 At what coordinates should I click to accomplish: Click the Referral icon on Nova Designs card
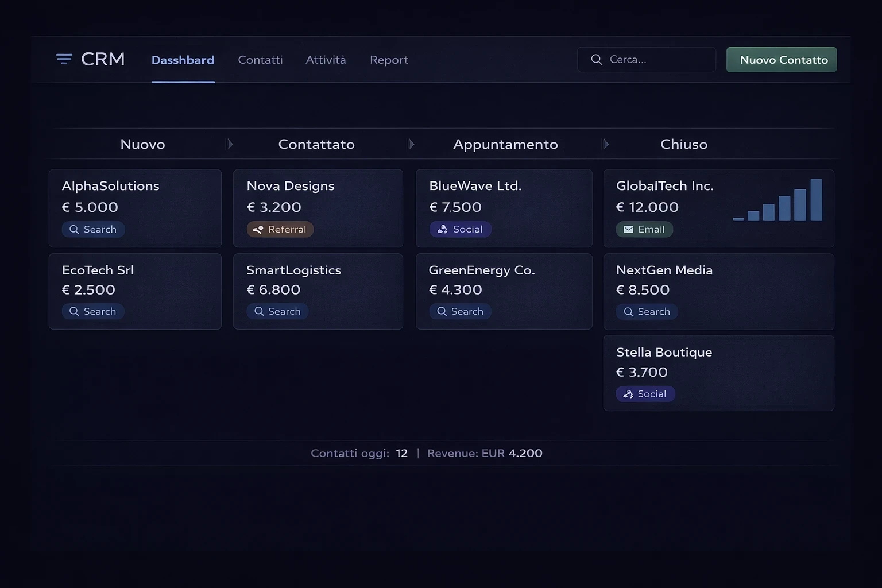point(258,230)
